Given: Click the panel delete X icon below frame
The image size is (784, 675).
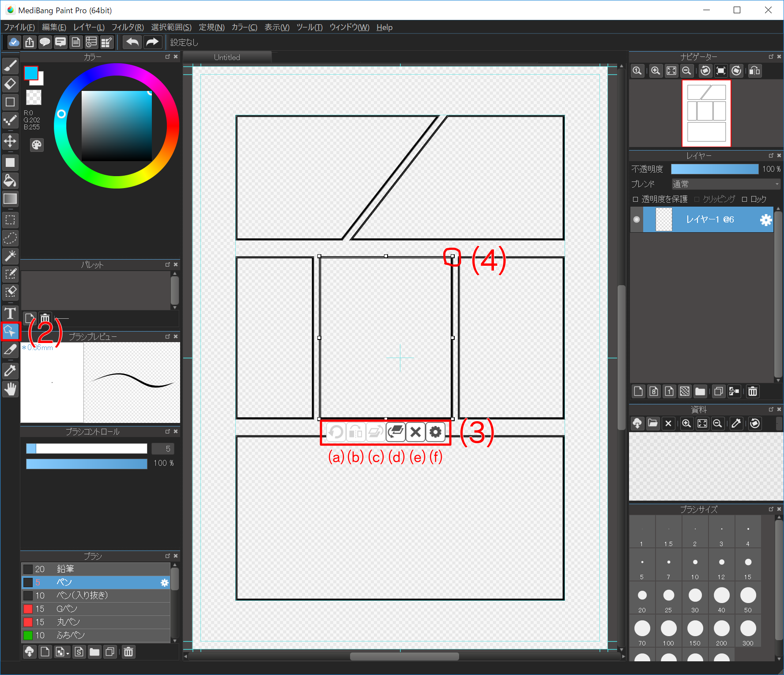Looking at the screenshot, I should 415,432.
